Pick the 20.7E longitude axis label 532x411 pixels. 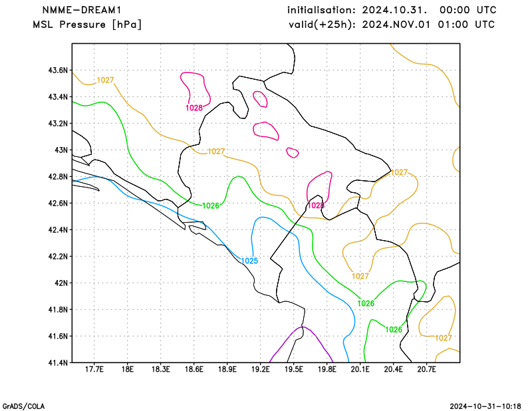(426, 369)
